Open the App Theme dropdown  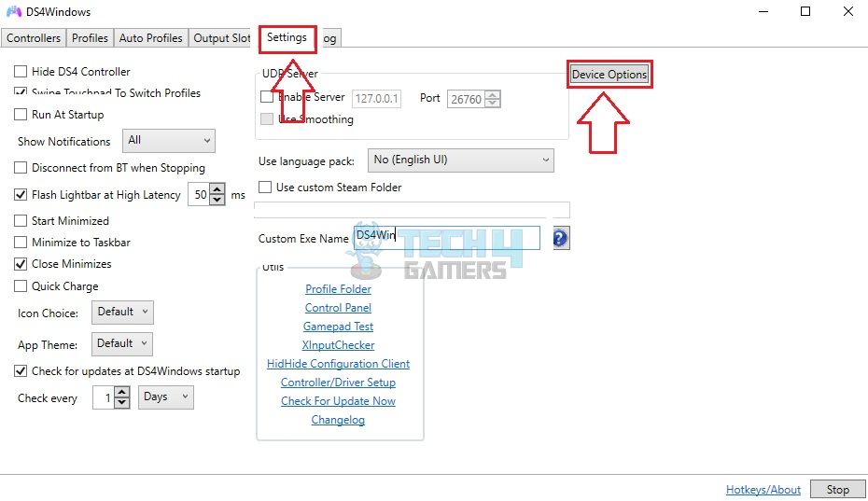[x=121, y=343]
